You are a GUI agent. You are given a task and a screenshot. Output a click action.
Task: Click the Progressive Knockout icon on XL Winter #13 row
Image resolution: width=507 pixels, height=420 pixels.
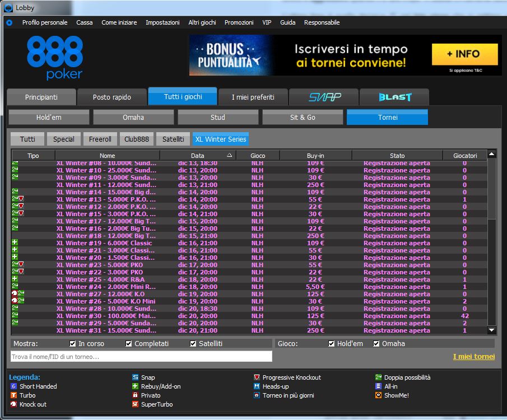(21, 199)
